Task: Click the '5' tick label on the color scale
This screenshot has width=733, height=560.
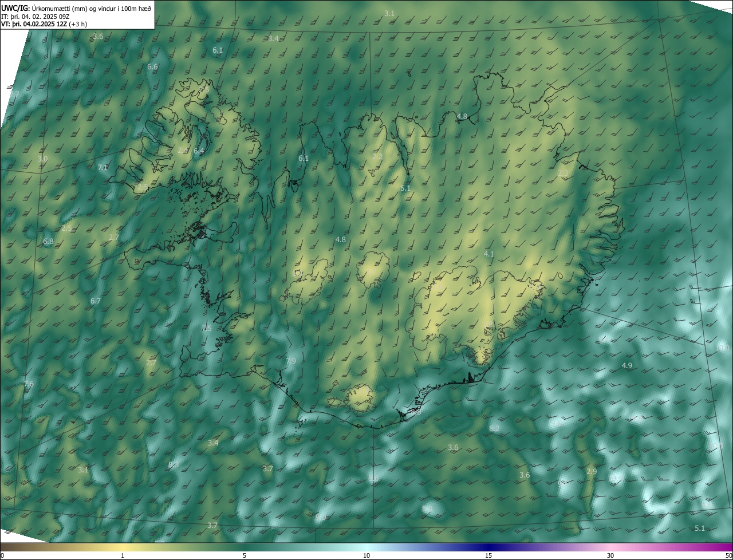Action: [x=245, y=555]
